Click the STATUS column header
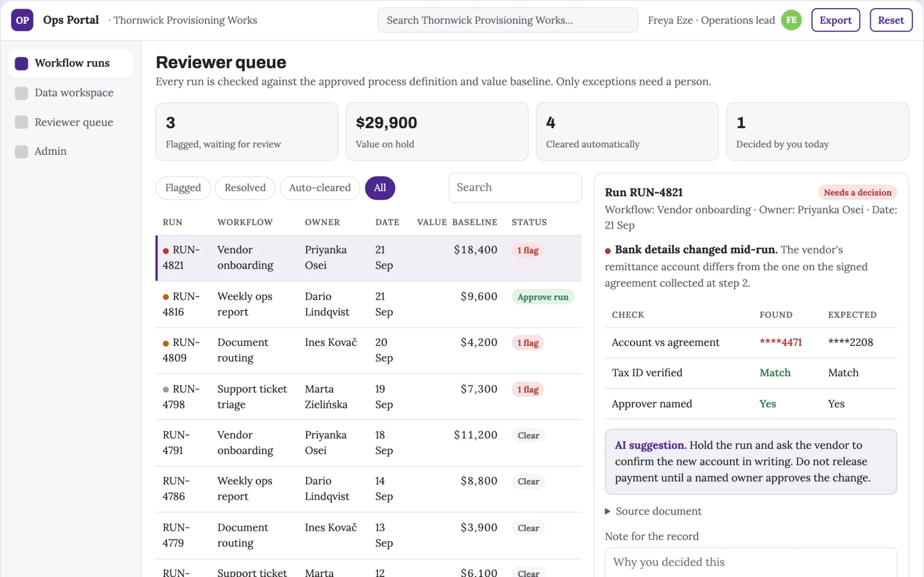This screenshot has width=924, height=577. (529, 222)
